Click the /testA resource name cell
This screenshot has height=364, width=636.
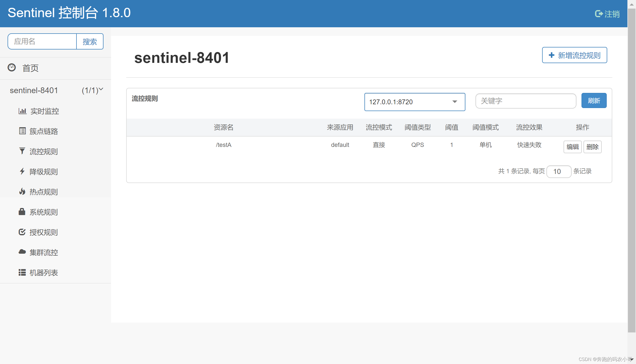tap(224, 145)
